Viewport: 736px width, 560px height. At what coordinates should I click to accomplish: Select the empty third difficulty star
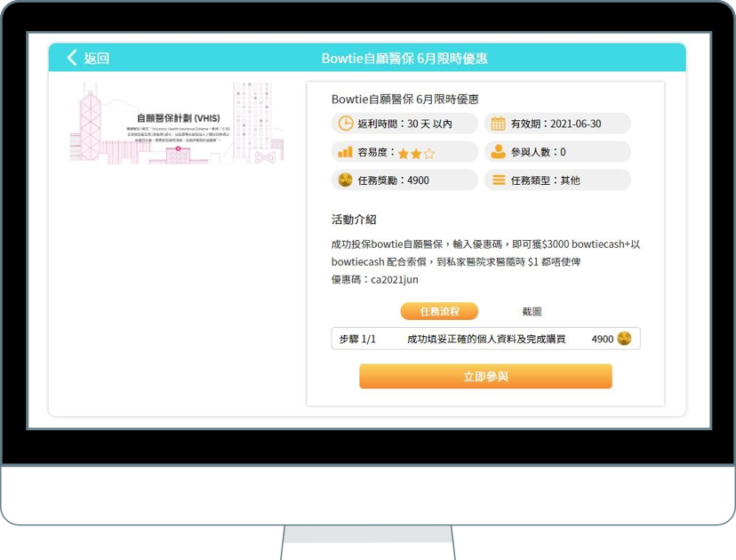click(429, 153)
